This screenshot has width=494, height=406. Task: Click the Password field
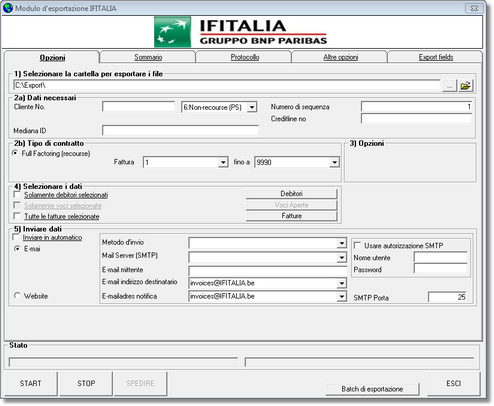440,269
